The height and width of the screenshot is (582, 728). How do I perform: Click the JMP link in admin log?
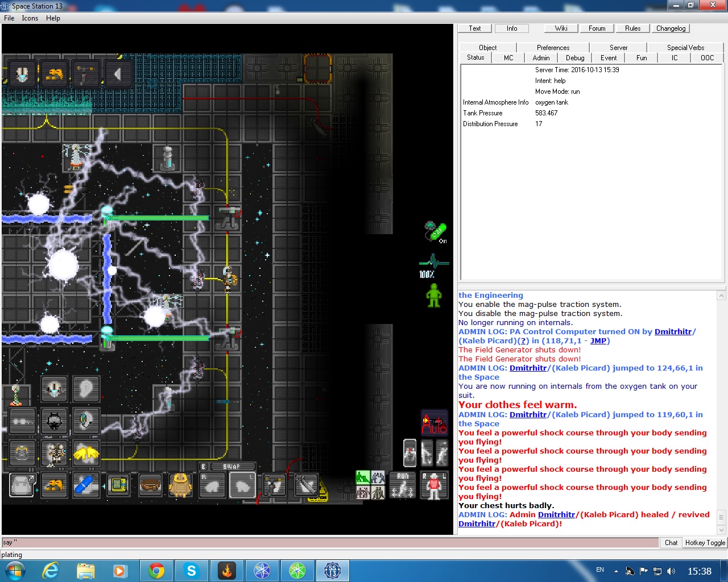[598, 341]
